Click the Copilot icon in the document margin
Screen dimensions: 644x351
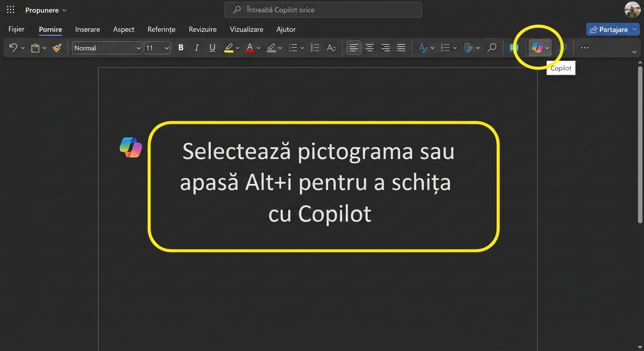click(131, 147)
